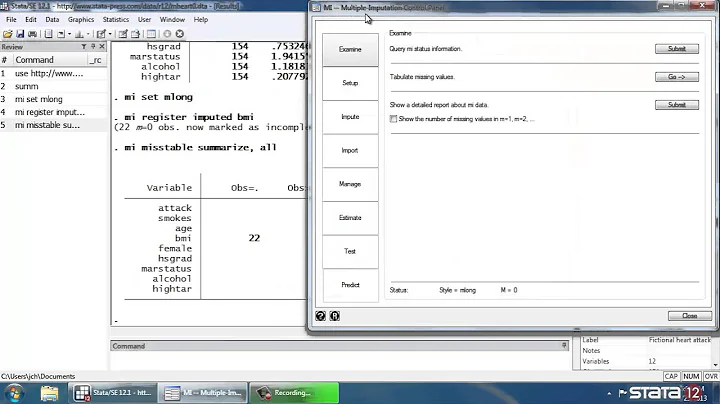Select 'mi register imput...' in Review list
720x404 pixels.
[x=53, y=112]
